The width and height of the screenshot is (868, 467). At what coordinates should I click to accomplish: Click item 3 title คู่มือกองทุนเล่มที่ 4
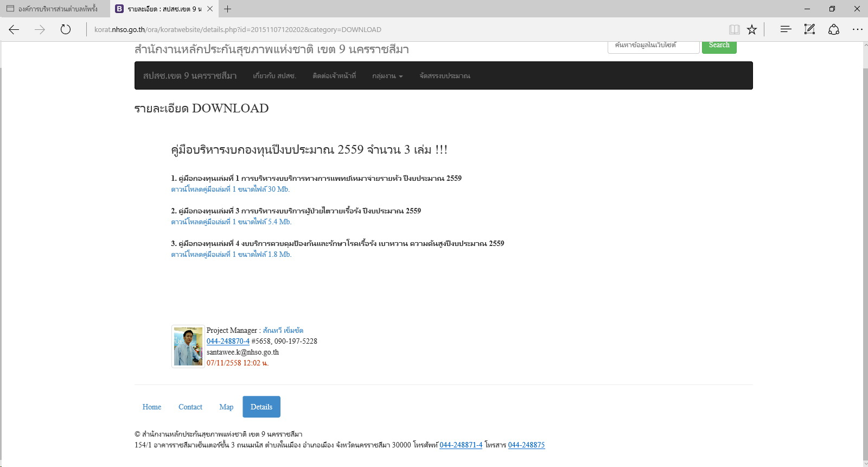[337, 243]
